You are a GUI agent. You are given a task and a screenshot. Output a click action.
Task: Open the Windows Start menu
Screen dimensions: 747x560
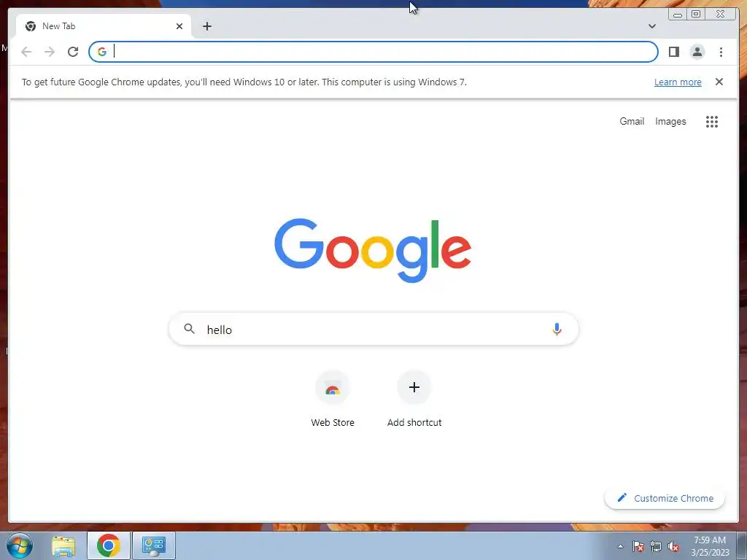(x=19, y=545)
